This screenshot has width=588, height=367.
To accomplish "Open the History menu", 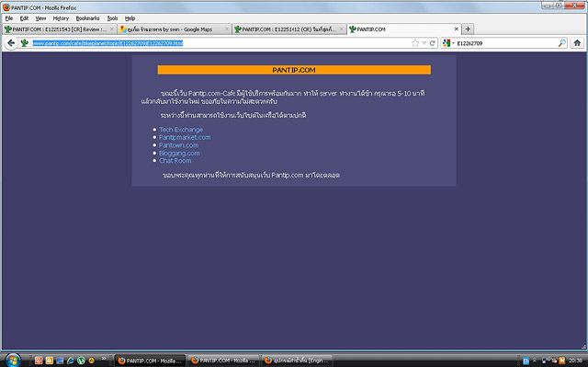I will tap(61, 18).
